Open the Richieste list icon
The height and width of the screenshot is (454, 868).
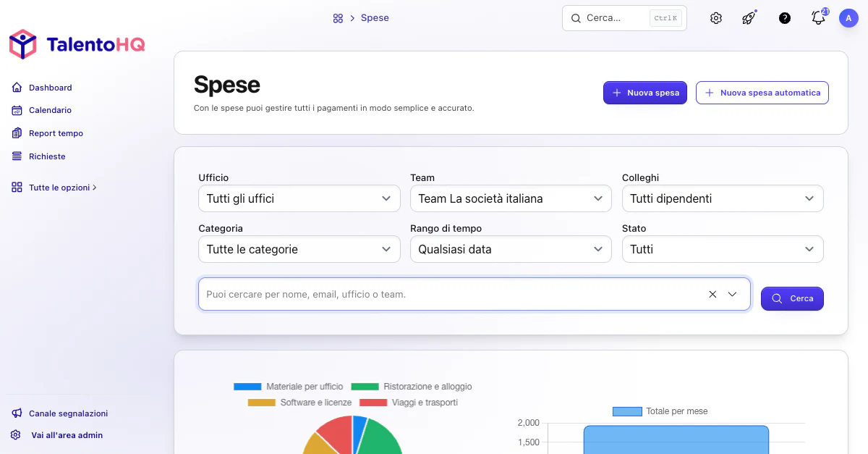(17, 156)
